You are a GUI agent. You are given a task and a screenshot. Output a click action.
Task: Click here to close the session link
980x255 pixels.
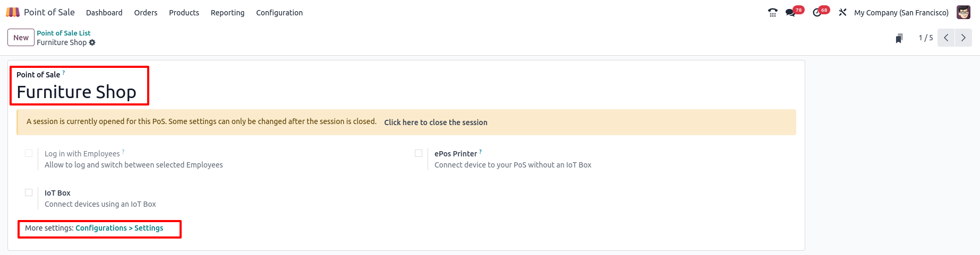[x=436, y=122]
